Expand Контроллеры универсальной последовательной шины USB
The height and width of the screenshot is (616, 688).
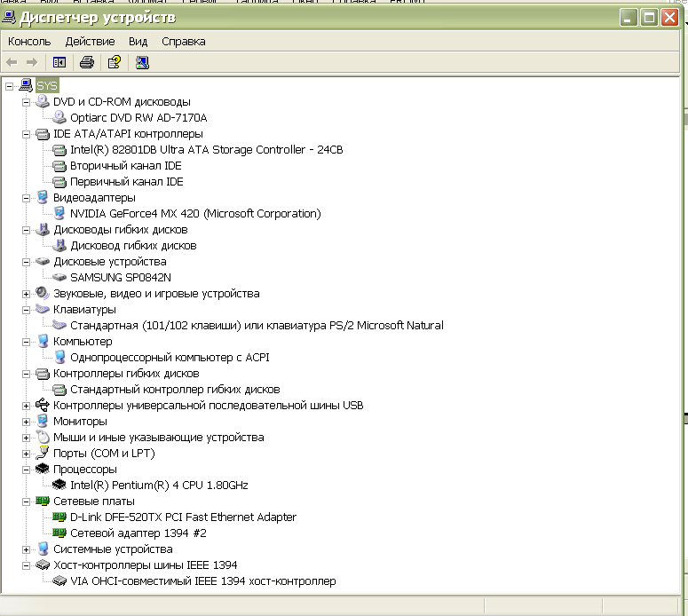click(26, 406)
